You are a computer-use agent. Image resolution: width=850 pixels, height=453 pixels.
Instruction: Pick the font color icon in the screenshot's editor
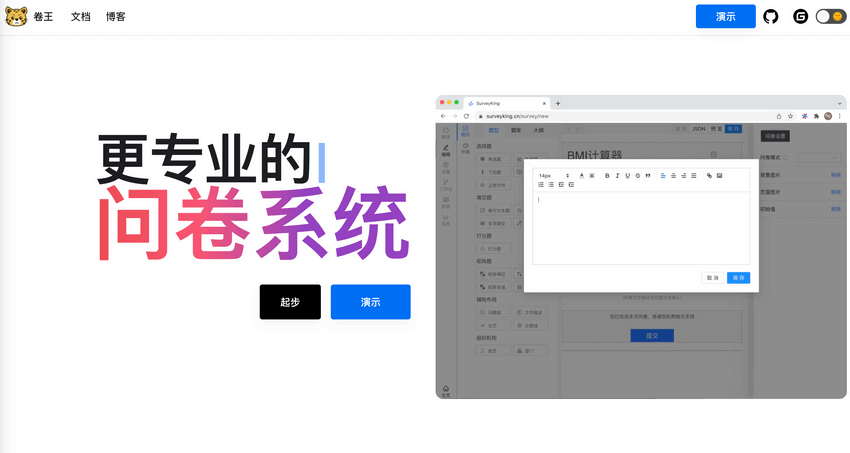pyautogui.click(x=582, y=176)
